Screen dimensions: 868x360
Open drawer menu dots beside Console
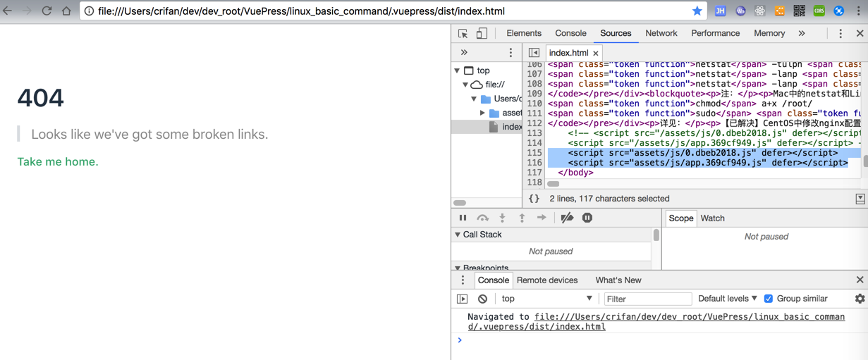coord(463,280)
